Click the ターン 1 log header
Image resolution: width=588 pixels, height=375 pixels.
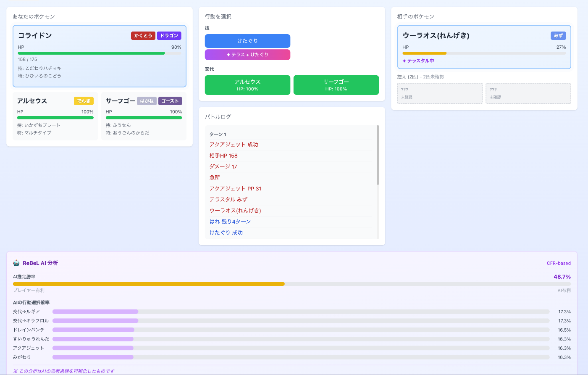(218, 135)
